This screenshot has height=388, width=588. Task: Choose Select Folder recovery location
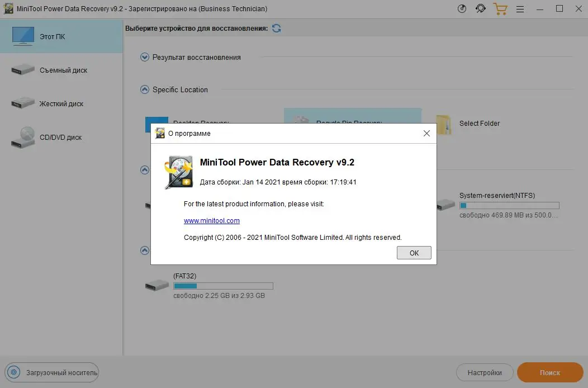coord(479,124)
